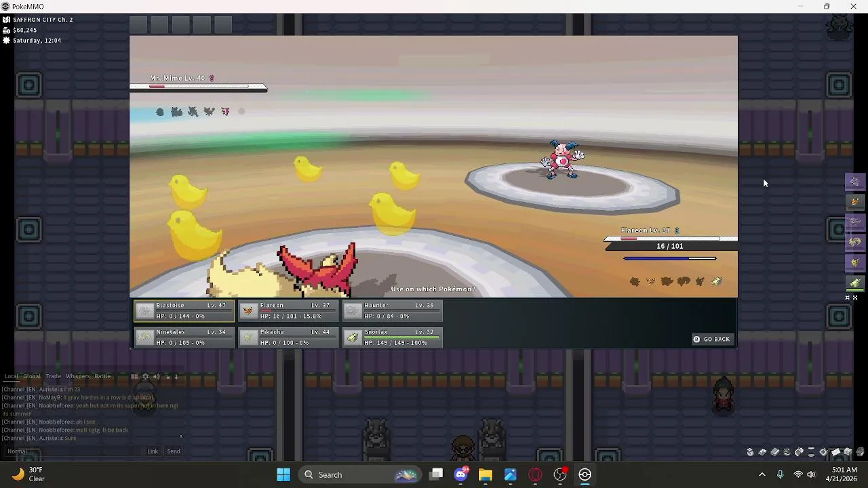This screenshot has width=868, height=488.
Task: Click Haunter icon in right party sidebar
Action: click(x=854, y=222)
